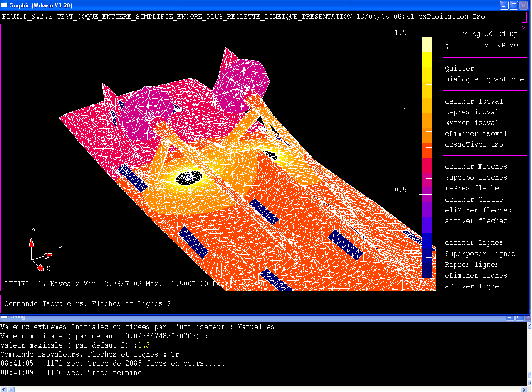Screen dimensions: 532x392
Task: Toggle actiVer fleches command
Action: [x=476, y=221]
